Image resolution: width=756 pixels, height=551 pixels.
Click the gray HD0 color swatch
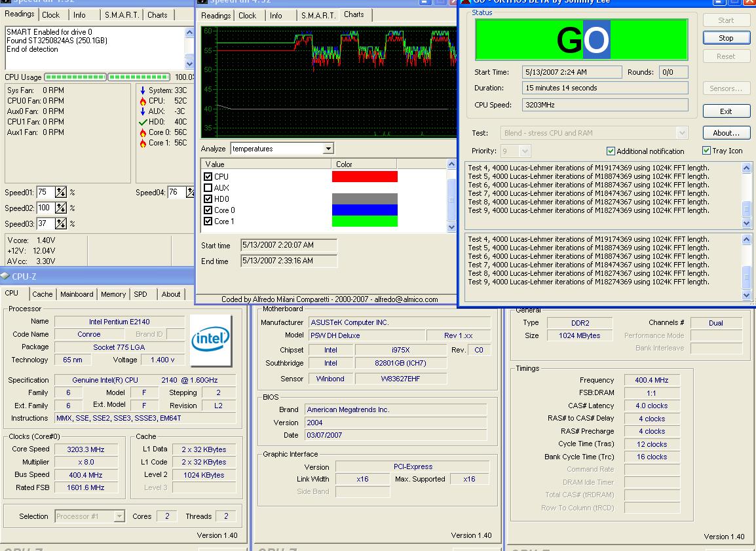[x=365, y=199]
